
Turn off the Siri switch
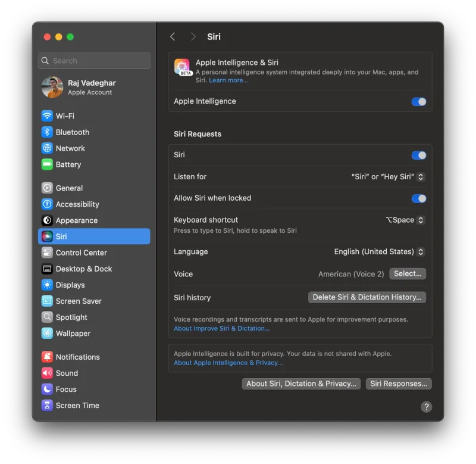[419, 155]
